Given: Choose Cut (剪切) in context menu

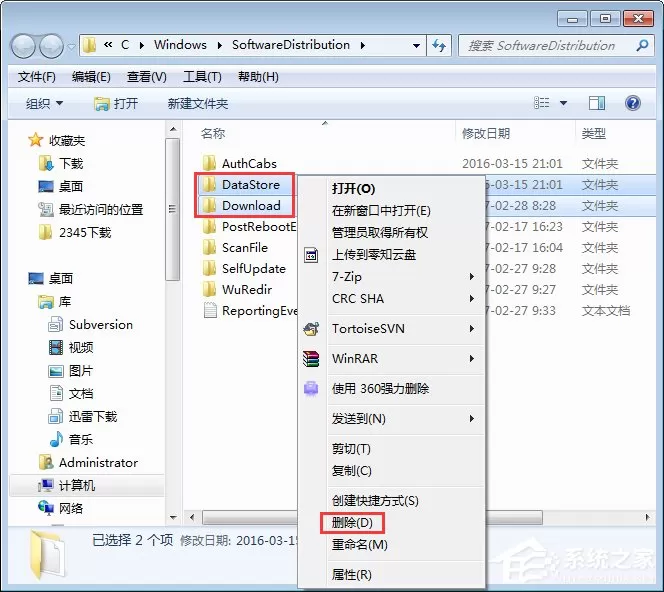Looking at the screenshot, I should (351, 449).
